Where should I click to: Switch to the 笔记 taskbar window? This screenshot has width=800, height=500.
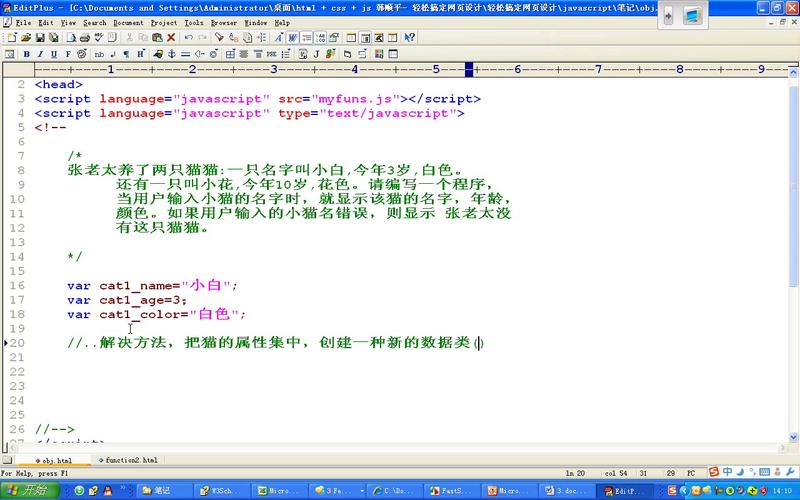pos(164,491)
